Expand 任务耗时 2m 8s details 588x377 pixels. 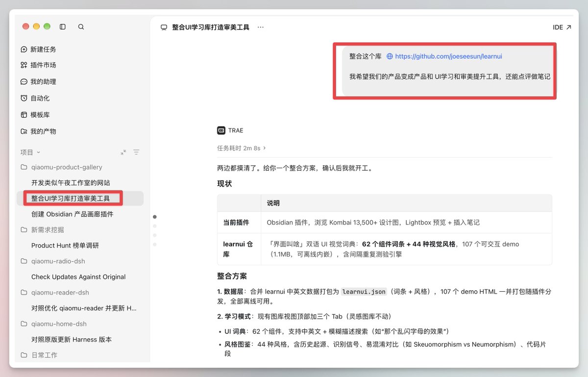pos(242,148)
